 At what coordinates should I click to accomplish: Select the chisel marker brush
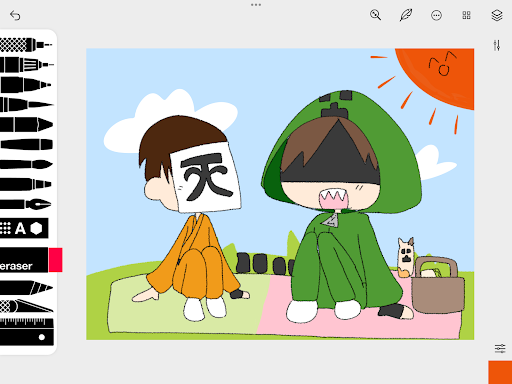[26, 125]
